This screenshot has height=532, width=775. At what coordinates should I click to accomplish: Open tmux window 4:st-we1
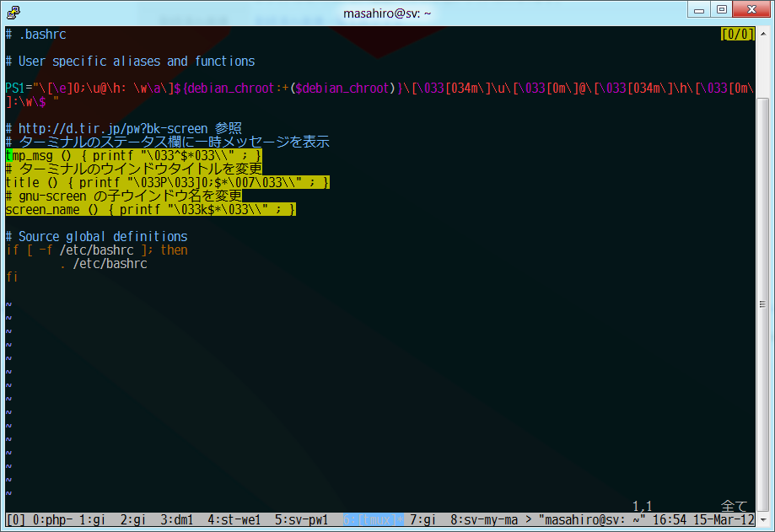(x=234, y=519)
